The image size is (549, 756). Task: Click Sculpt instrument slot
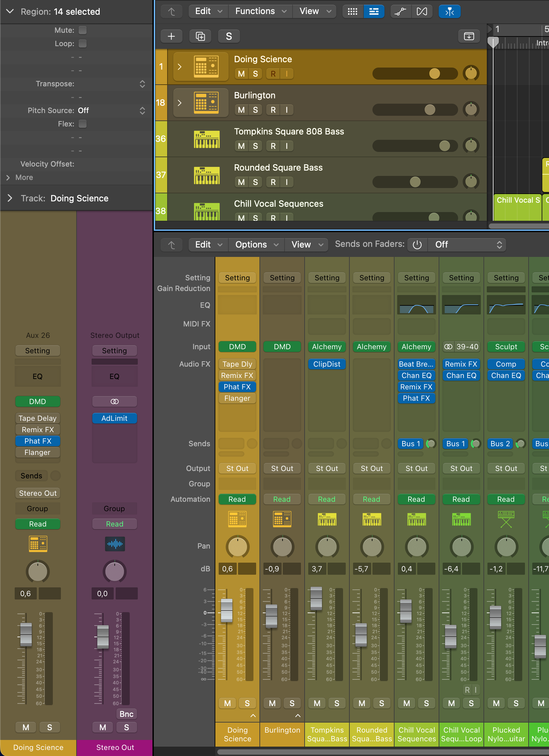[x=506, y=347]
